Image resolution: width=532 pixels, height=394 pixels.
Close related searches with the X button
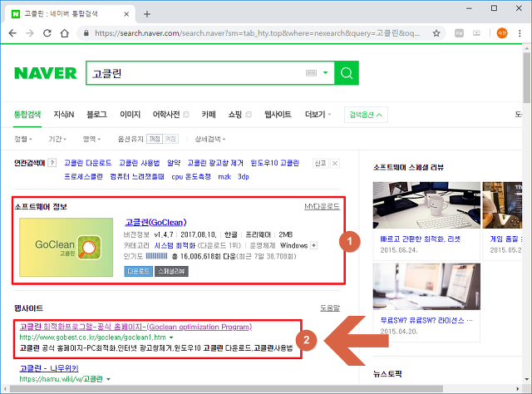335,163
